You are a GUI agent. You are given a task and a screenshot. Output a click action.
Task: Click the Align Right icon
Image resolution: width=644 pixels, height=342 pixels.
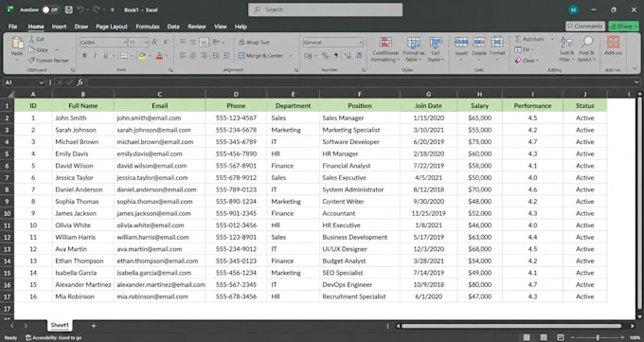click(204, 56)
